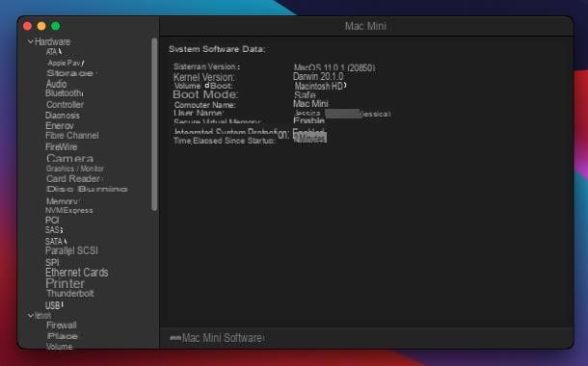Click the Mac Mini Software path label

click(x=223, y=338)
